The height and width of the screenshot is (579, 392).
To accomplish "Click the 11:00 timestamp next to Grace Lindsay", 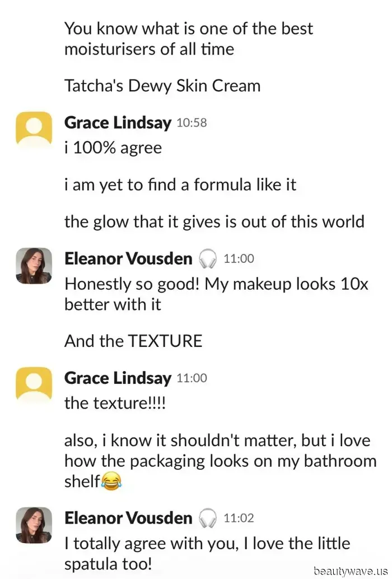I will (192, 378).
